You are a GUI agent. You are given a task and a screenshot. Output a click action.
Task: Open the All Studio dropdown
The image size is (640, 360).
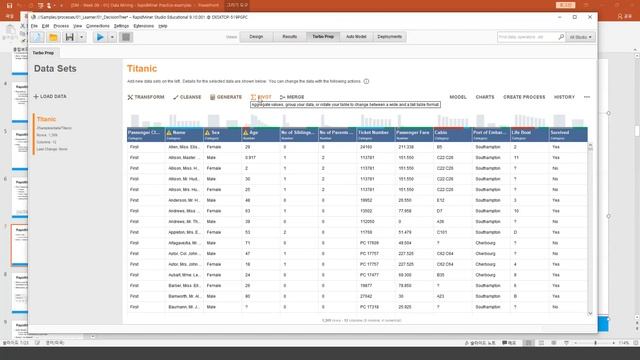pos(580,37)
